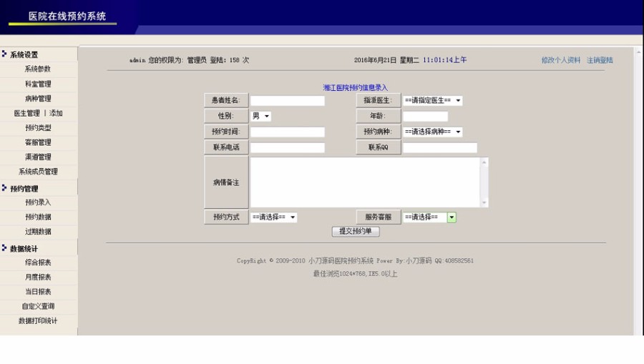The image size is (644, 364).
Task: Focus the 年龄 input field
Action: pyautogui.click(x=426, y=116)
